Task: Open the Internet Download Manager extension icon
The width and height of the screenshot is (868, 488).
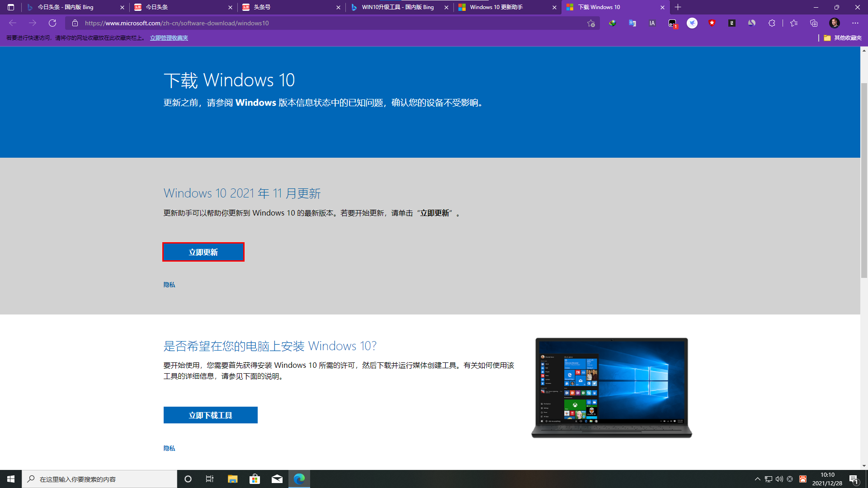Action: [x=613, y=23]
